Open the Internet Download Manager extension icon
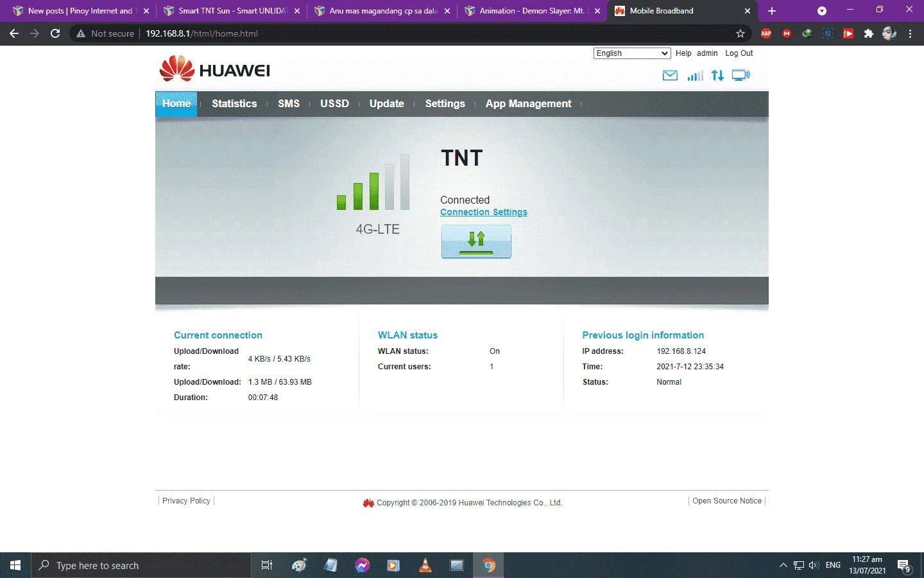 [x=807, y=33]
